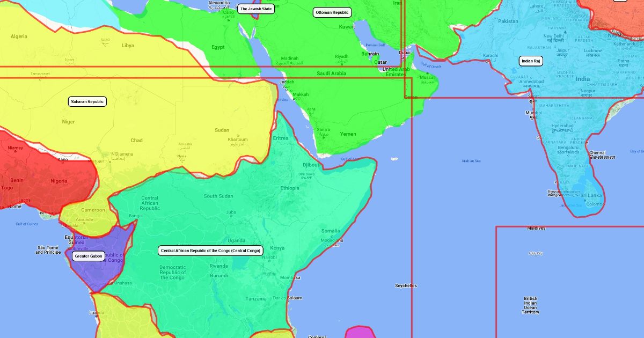This screenshot has height=338, width=644.
Task: Click the Chad country name
Action: 137,141
